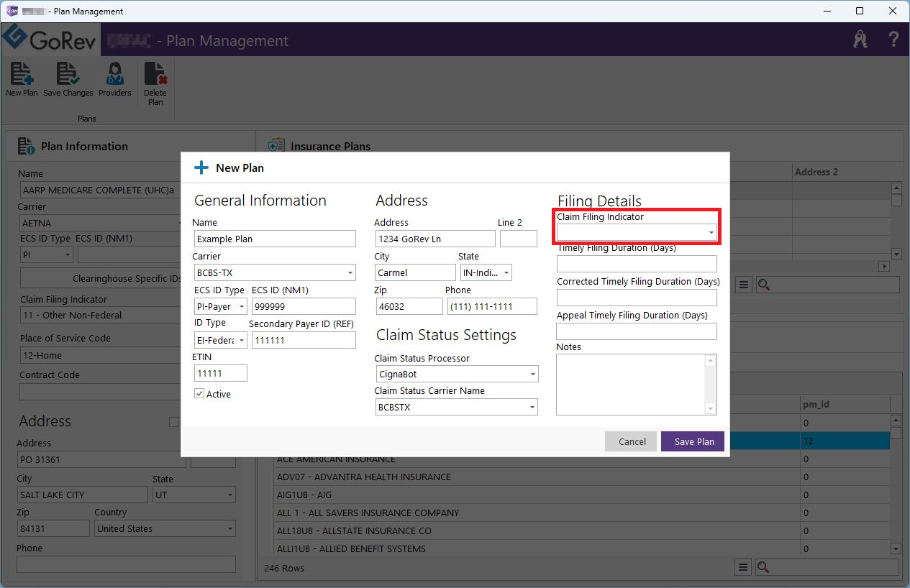Click the keys icon in the header

pyautogui.click(x=860, y=40)
